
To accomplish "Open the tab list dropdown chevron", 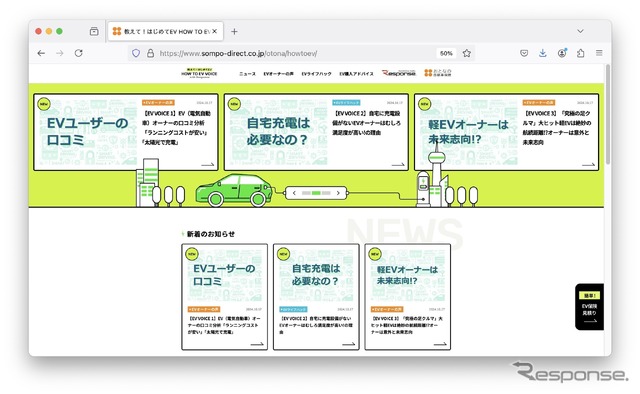I will tap(580, 31).
